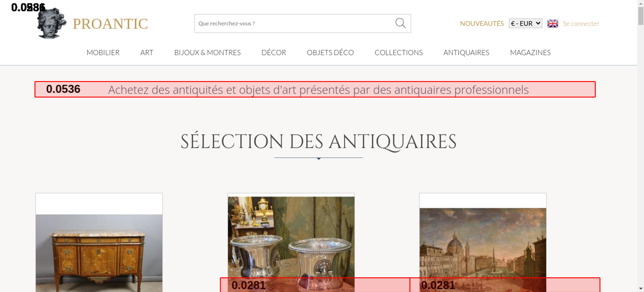Click the scrollbar down arrow
644x292 pixels.
pyautogui.click(x=640, y=288)
